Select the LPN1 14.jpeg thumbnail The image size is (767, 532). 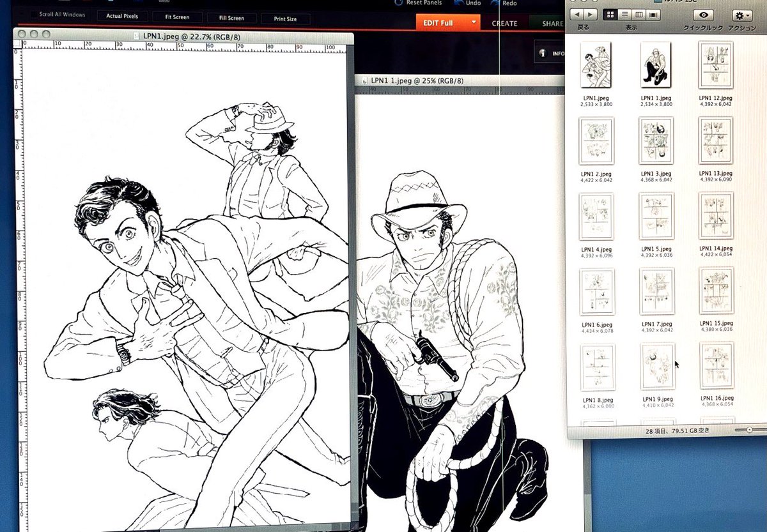point(716,216)
